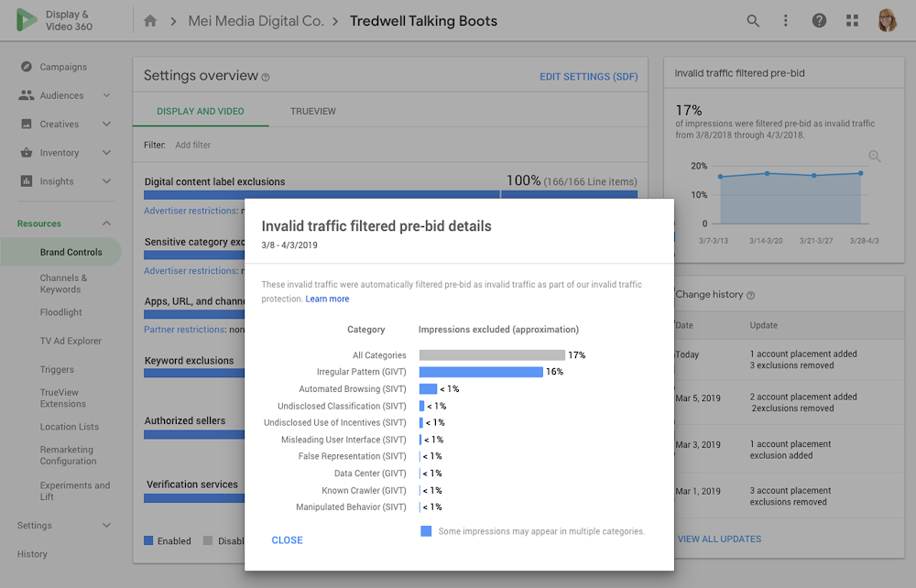Switch to the TrueView tab

313,112
